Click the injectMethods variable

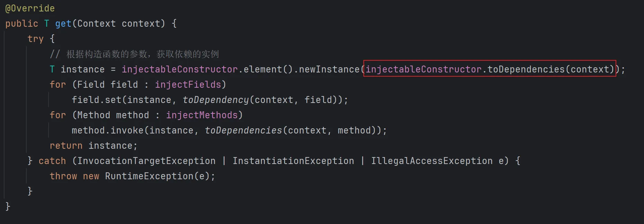pos(202,115)
